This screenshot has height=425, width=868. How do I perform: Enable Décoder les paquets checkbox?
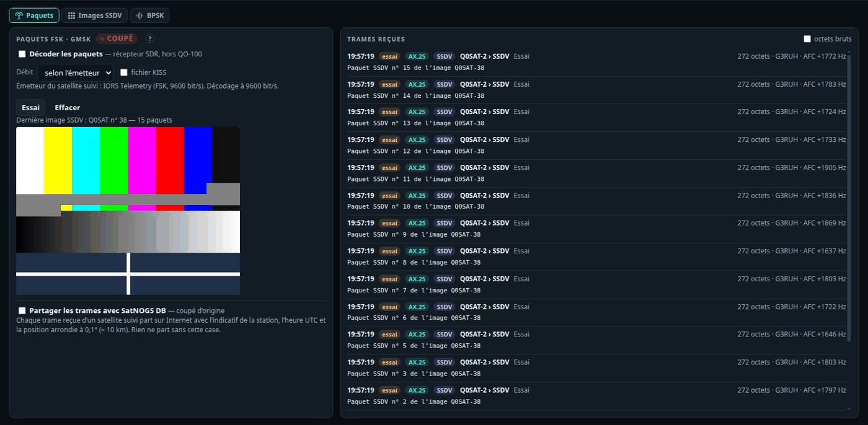point(22,54)
